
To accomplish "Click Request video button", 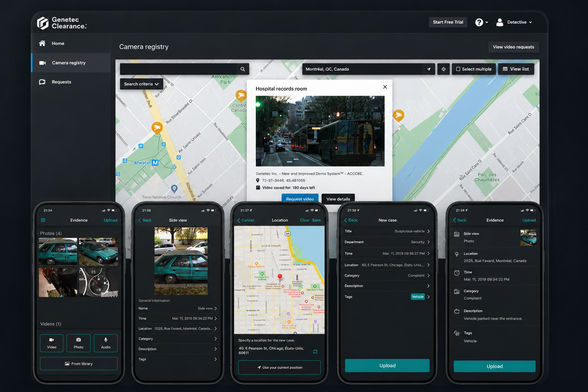I will (x=300, y=198).
